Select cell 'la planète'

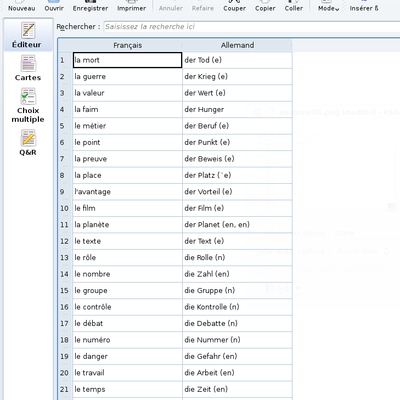click(127, 225)
